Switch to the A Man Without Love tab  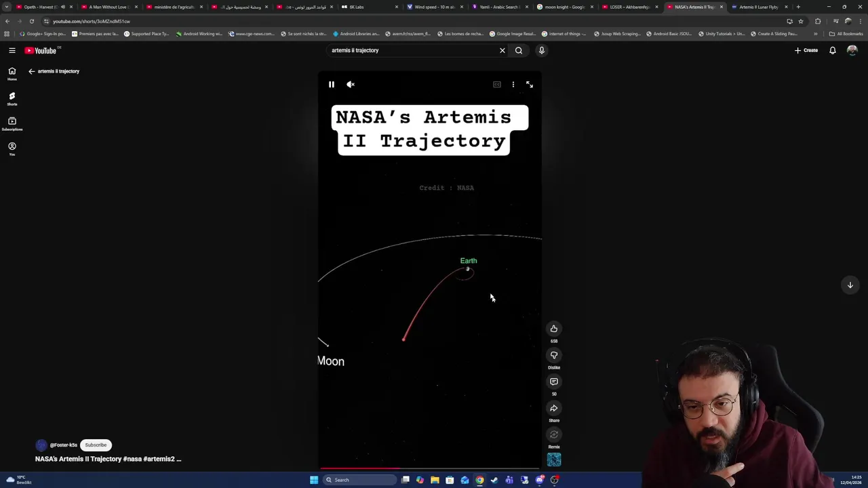click(108, 7)
